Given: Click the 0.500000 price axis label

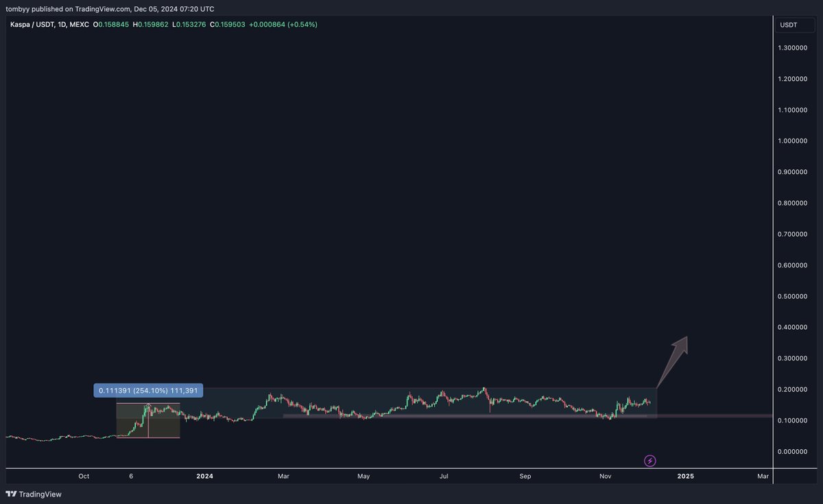Looking at the screenshot, I should pos(794,296).
